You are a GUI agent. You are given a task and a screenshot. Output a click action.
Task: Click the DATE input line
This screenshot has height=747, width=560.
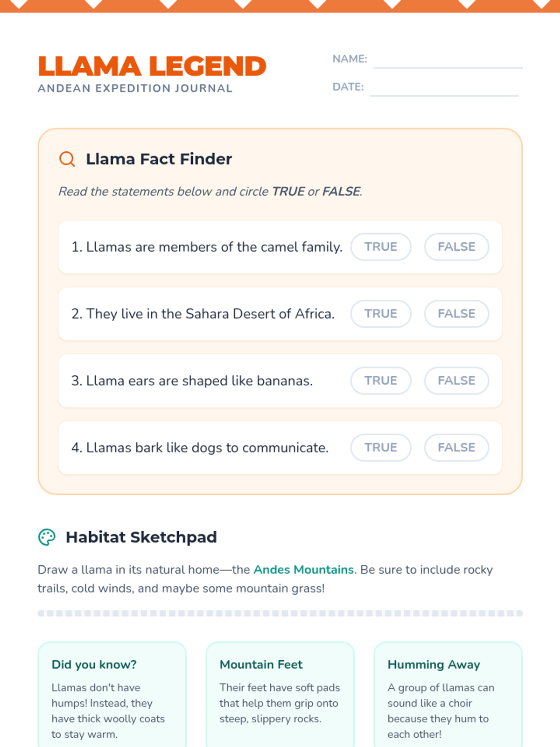point(444,90)
